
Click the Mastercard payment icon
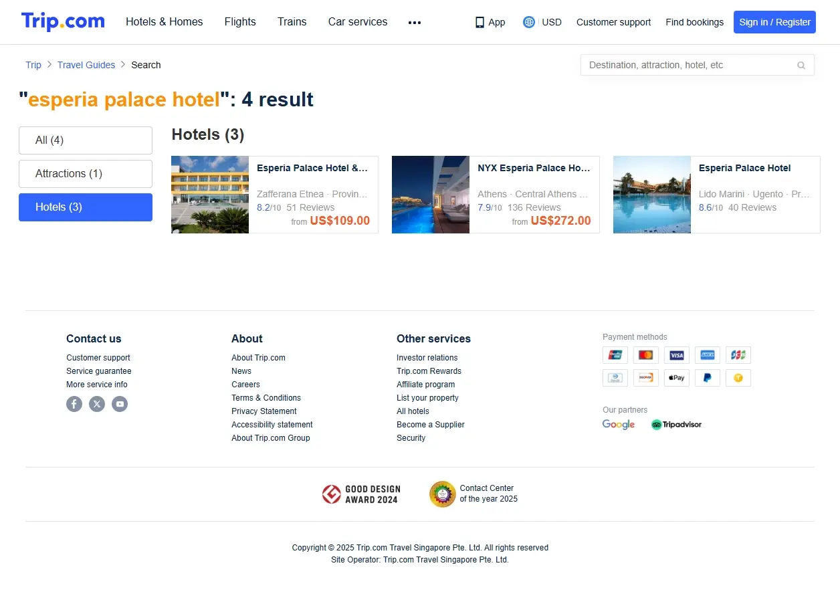[x=645, y=355]
